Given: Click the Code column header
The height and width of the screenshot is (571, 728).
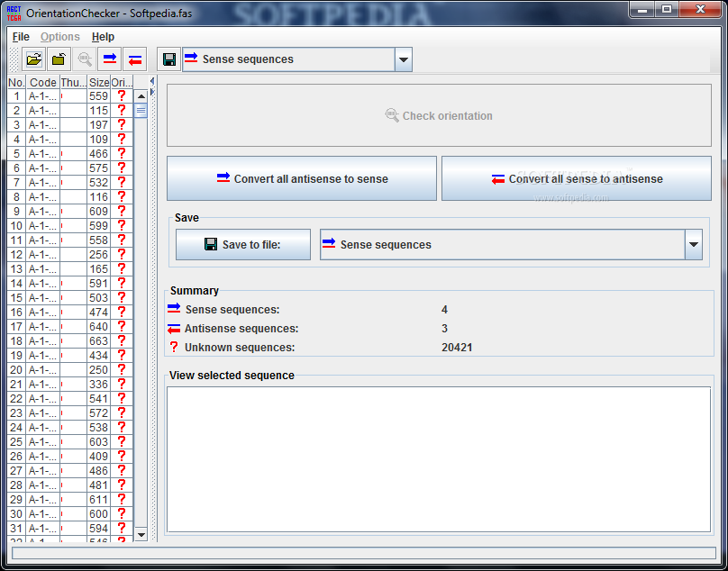Looking at the screenshot, I should point(43,82).
